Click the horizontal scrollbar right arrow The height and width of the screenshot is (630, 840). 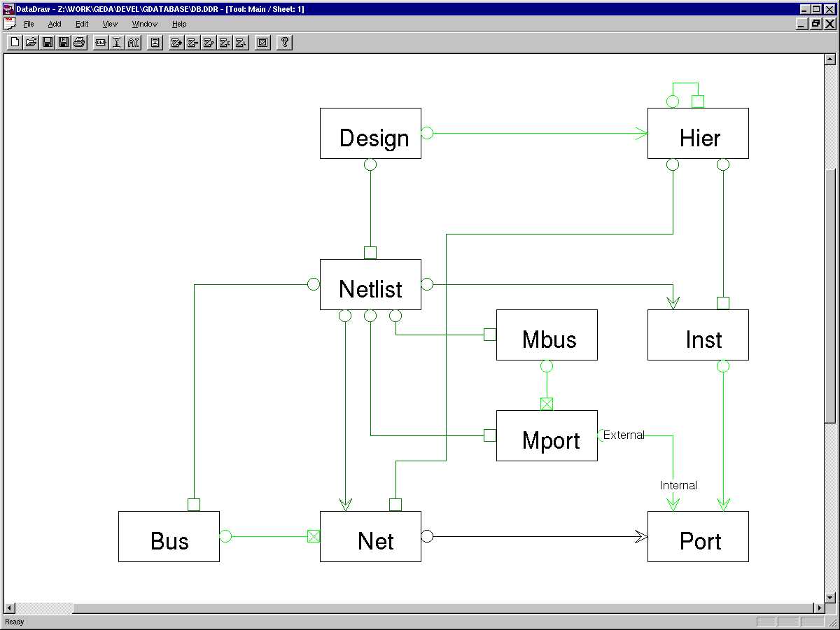tap(818, 608)
